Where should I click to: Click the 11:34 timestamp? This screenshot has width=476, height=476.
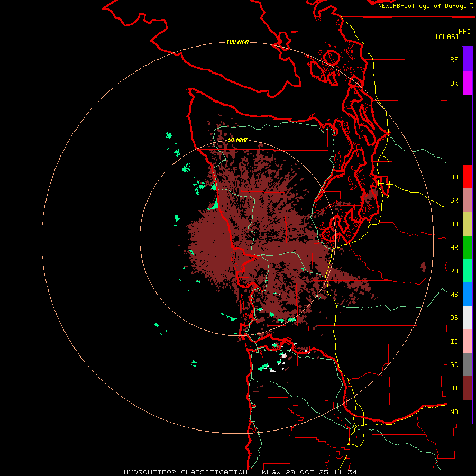click(345, 472)
